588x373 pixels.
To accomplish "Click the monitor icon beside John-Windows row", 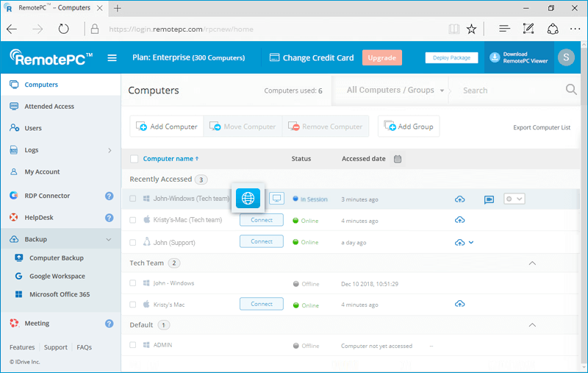I will (276, 199).
